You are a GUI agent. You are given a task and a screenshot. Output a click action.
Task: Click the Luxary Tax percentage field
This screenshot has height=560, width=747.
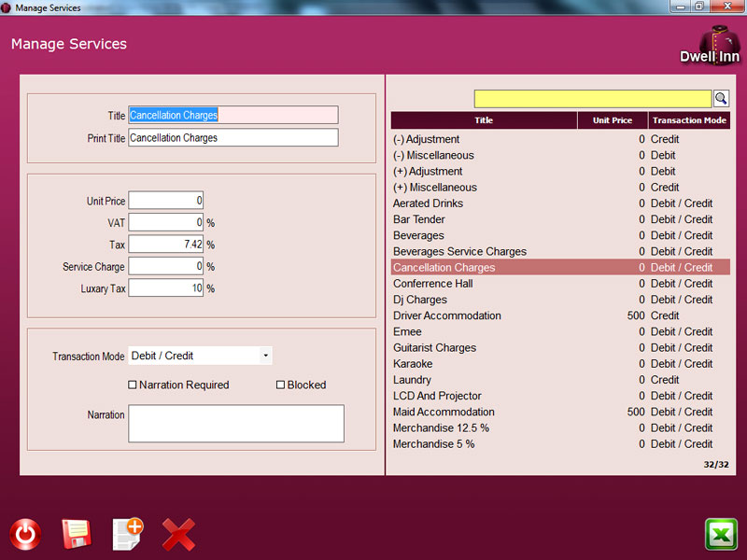[165, 288]
